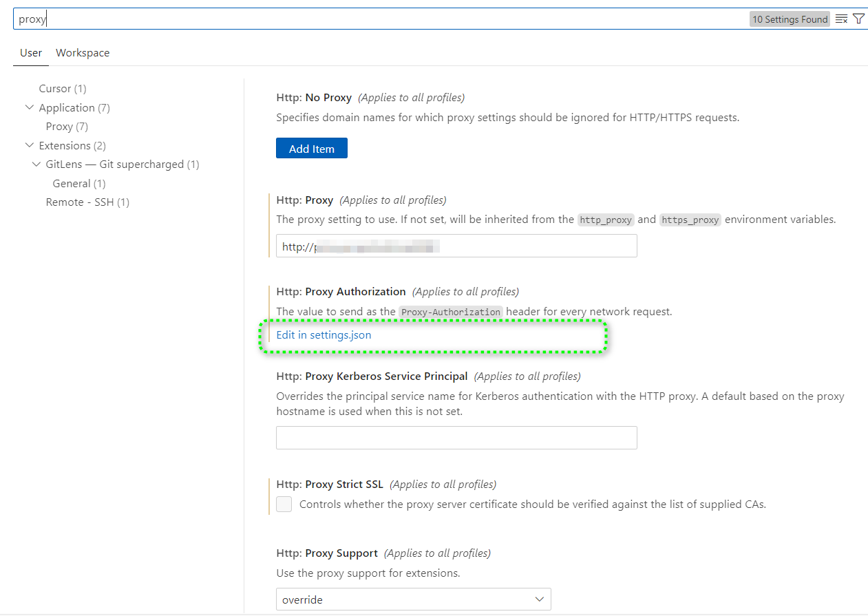Open the filter settings funnel icon
This screenshot has height=616, width=868.
pyautogui.click(x=858, y=19)
